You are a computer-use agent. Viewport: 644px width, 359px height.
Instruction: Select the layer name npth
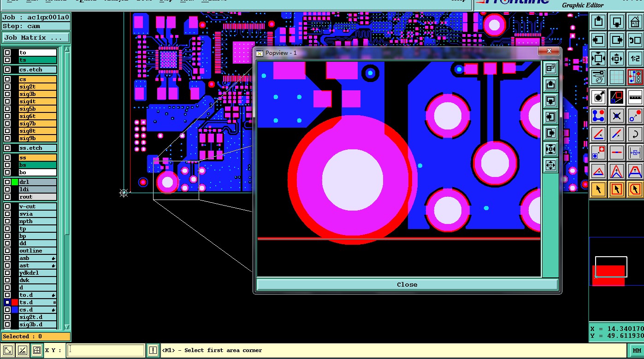pos(37,221)
